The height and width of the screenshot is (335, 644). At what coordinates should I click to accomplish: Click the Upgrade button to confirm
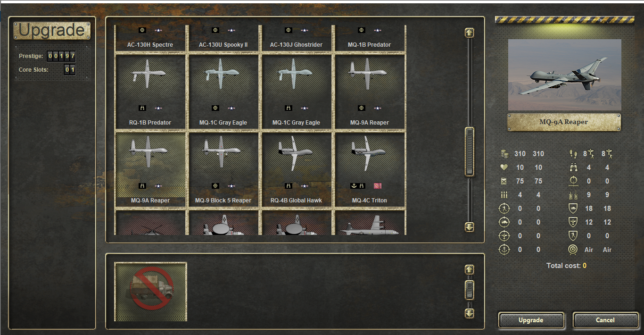pos(531,320)
